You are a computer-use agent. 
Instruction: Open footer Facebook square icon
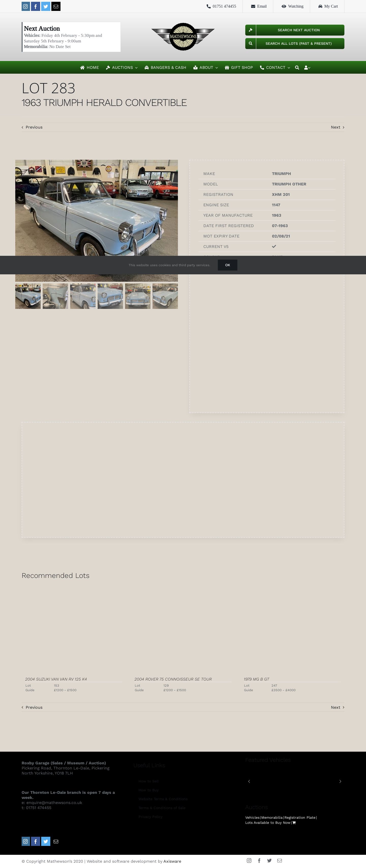[35, 841]
